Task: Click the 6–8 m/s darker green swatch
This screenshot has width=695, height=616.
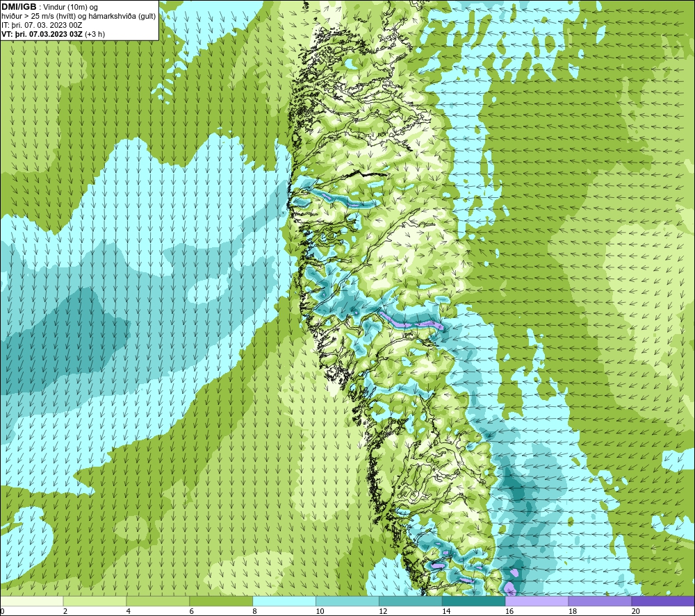Action: pyautogui.click(x=221, y=601)
